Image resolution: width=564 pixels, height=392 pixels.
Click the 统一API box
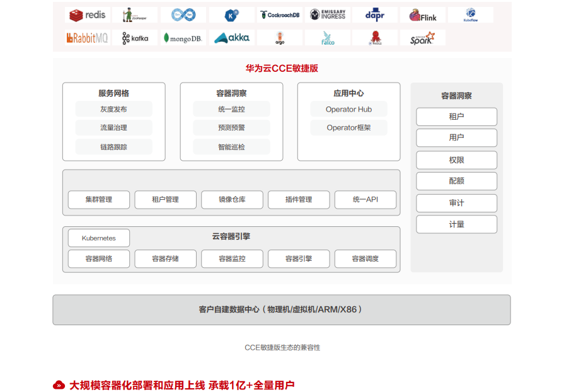tap(365, 200)
